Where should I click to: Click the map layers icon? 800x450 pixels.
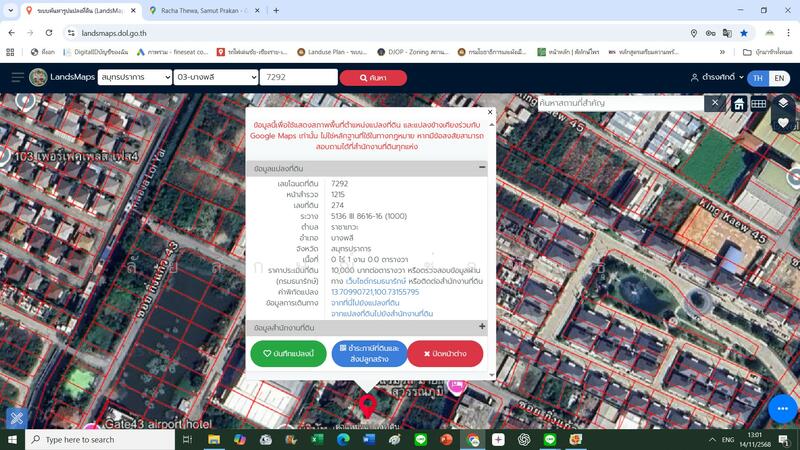[783, 103]
